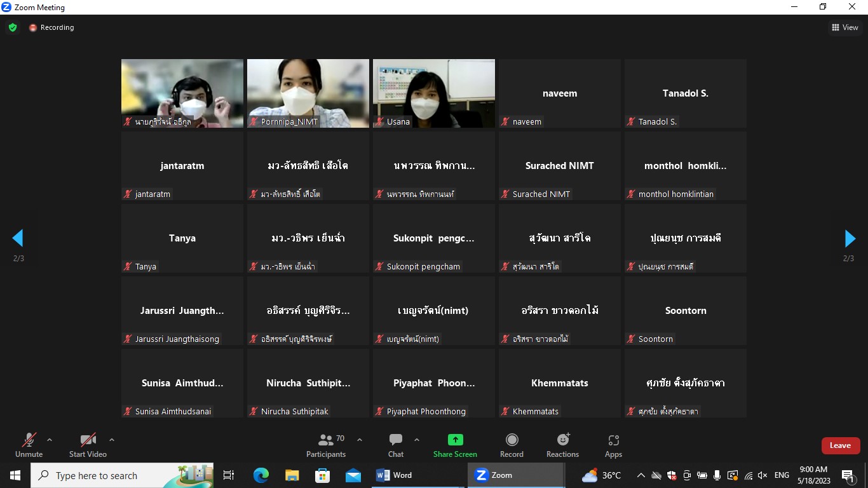
Task: Go to the previous gallery page arrow
Action: coord(18,238)
